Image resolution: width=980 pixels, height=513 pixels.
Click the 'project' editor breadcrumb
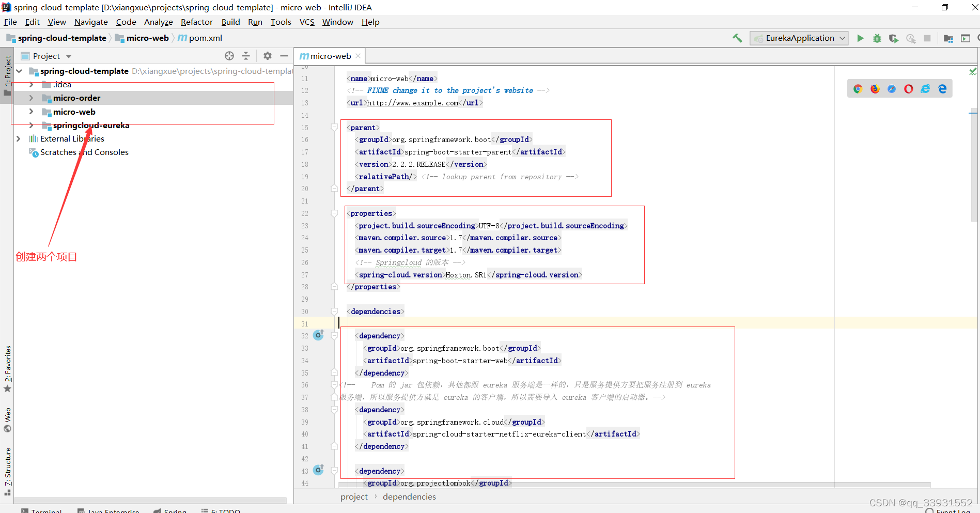pos(354,497)
